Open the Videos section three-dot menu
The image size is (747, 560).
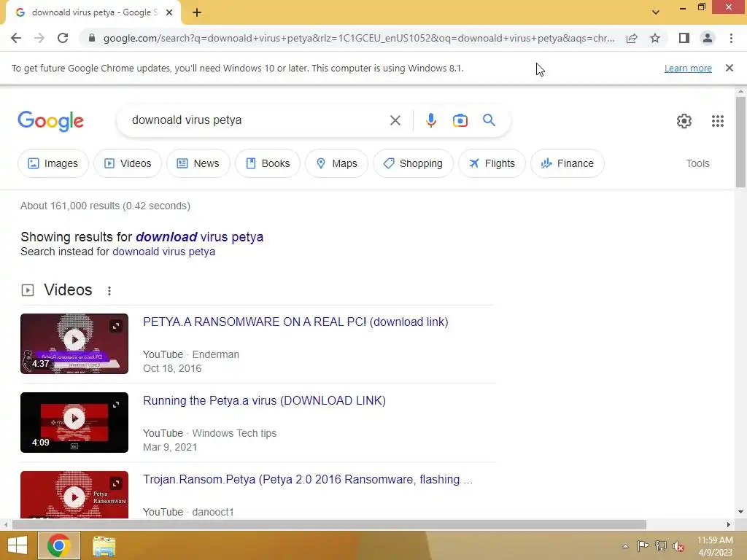(x=109, y=290)
